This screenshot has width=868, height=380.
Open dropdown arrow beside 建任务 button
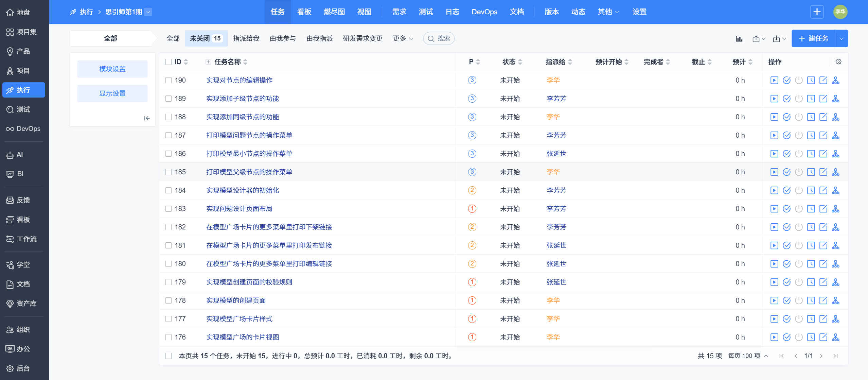coord(841,39)
